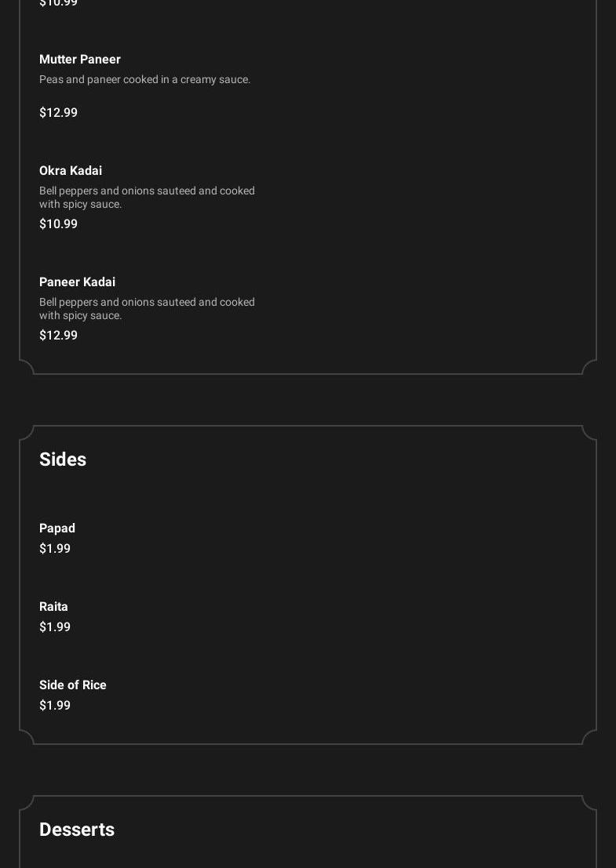Click the Desserts section heading
The width and height of the screenshot is (616, 868).
(77, 830)
